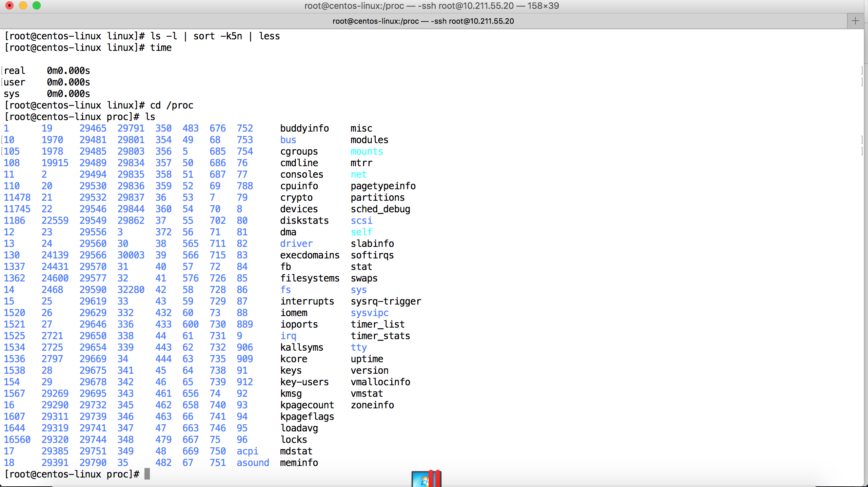This screenshot has height=487, width=868.
Task: Select the 'meminfo' file name
Action: tap(299, 463)
